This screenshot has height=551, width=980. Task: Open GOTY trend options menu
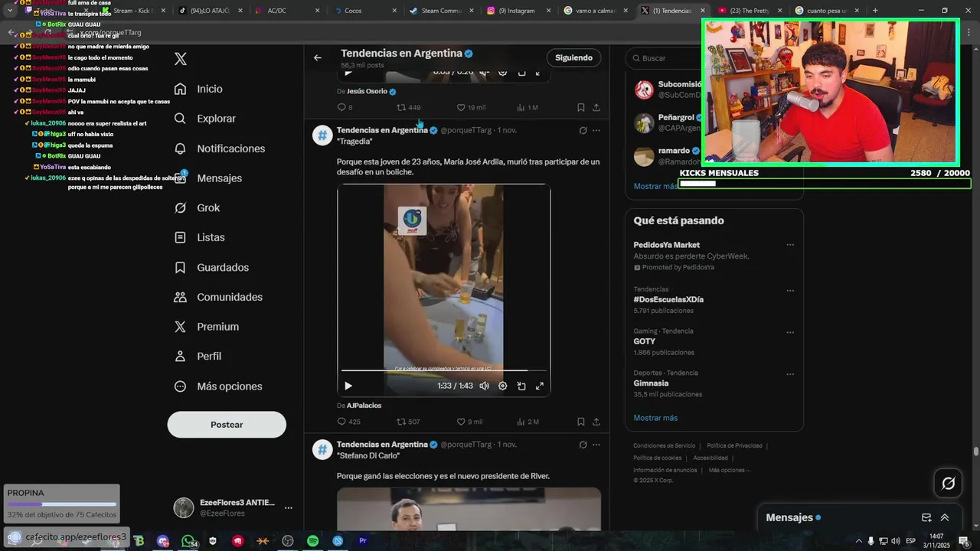pyautogui.click(x=790, y=333)
